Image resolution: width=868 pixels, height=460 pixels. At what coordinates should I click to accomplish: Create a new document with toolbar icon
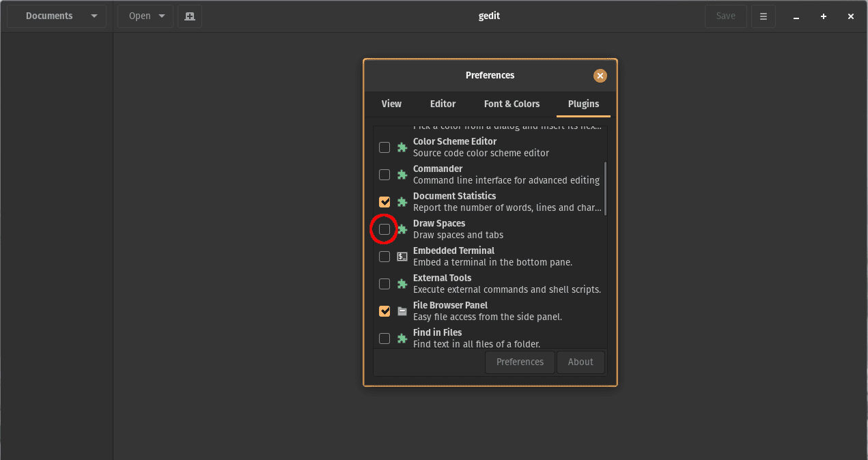click(x=190, y=16)
